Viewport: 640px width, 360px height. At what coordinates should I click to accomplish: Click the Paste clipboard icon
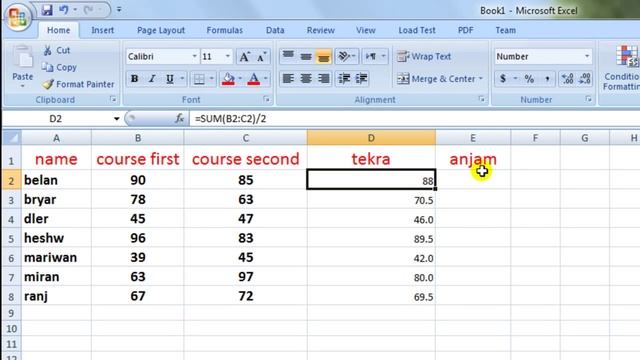[x=22, y=57]
